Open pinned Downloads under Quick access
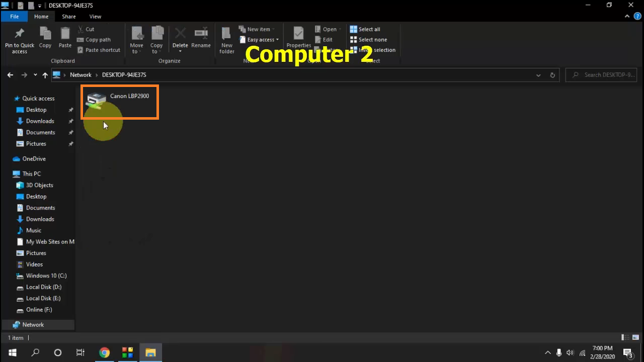The width and height of the screenshot is (644, 362). click(x=40, y=121)
